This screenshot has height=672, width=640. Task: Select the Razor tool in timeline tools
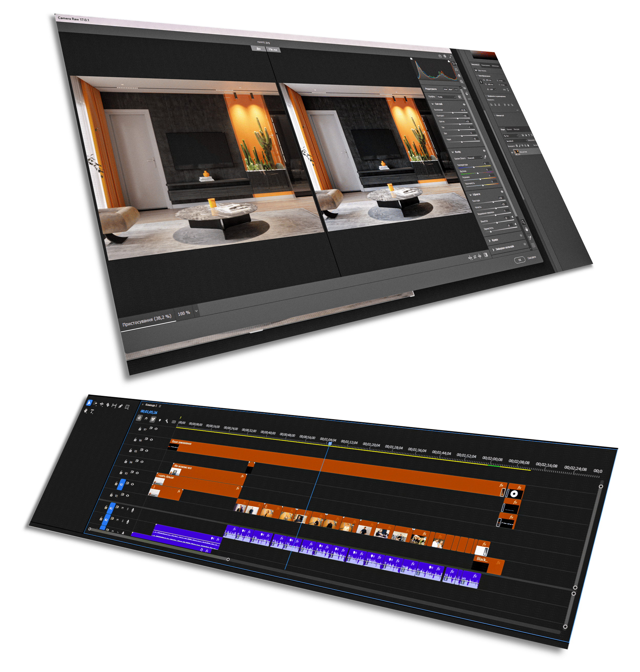pyautogui.click(x=108, y=405)
